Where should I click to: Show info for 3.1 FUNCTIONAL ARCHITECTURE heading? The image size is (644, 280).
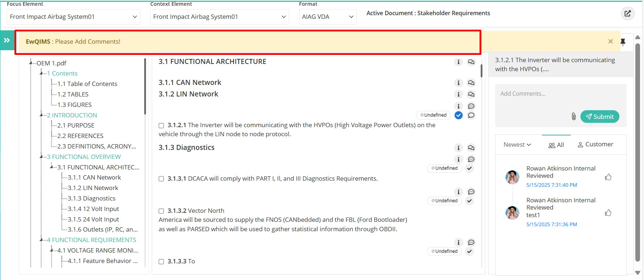point(459,62)
